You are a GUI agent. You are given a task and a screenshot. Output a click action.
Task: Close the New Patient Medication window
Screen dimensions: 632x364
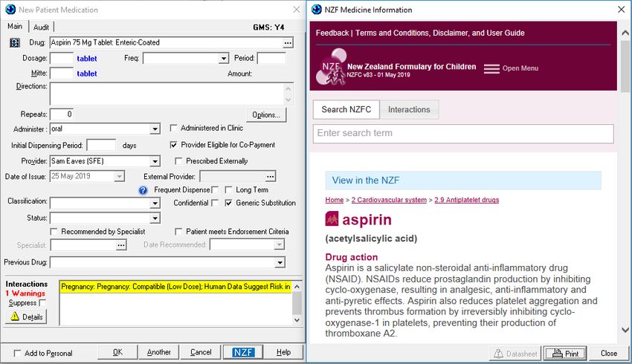click(x=296, y=10)
